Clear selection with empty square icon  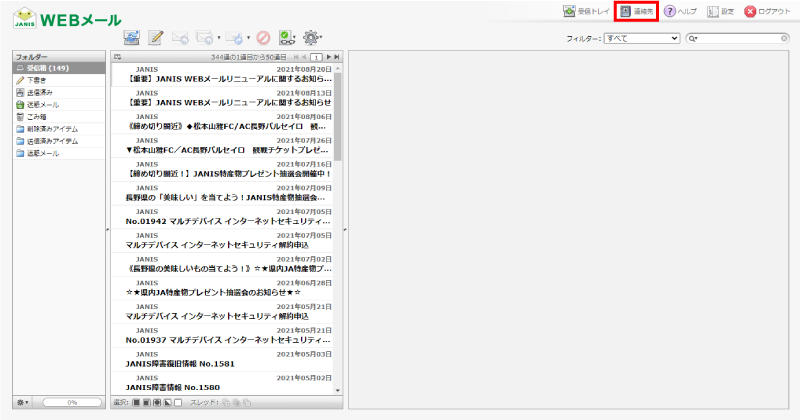click(178, 403)
